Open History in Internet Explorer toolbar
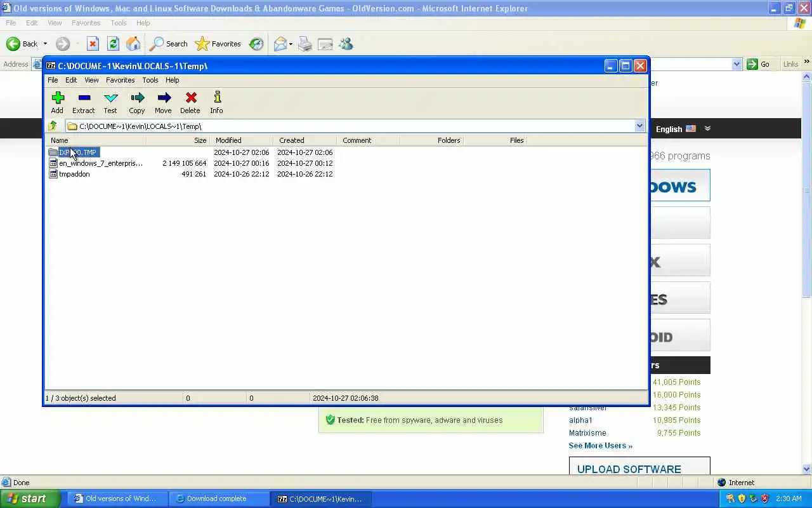Screen dimensions: 812x508 point(256,44)
